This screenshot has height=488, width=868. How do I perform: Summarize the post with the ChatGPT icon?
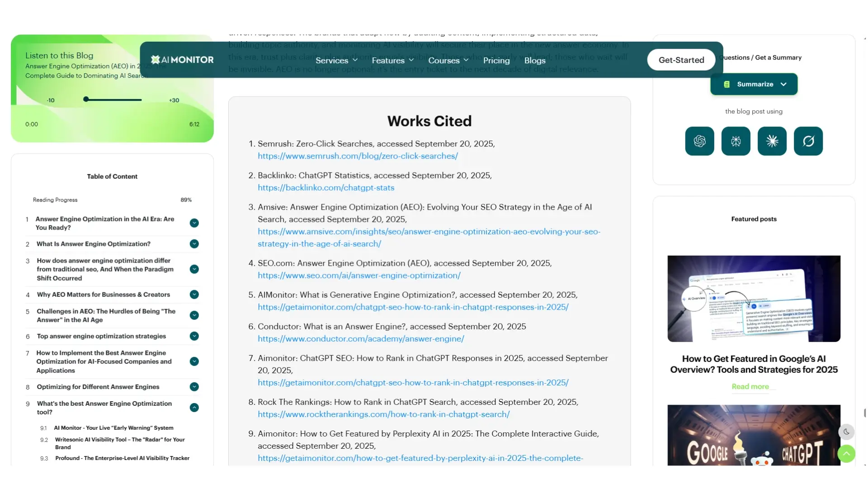[x=699, y=141]
